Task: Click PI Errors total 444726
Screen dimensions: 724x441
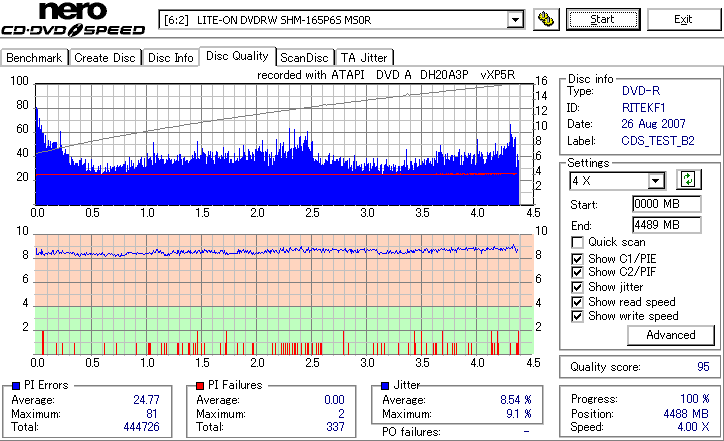Action: 141,427
